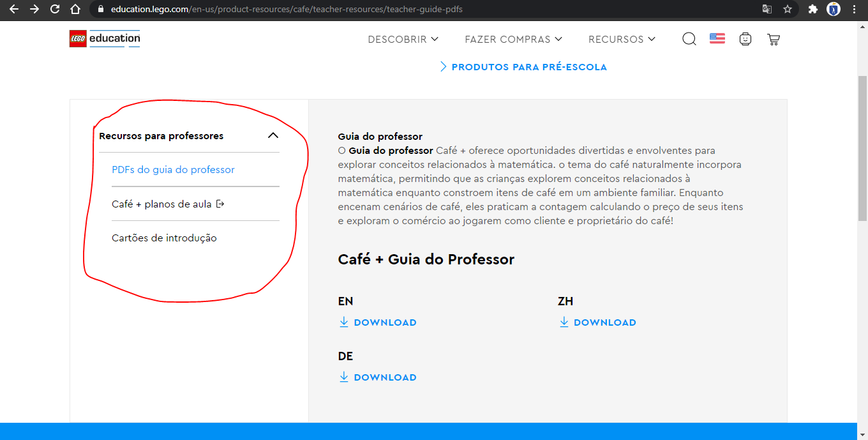Go to browser home page icon
The height and width of the screenshot is (440, 868).
point(75,10)
